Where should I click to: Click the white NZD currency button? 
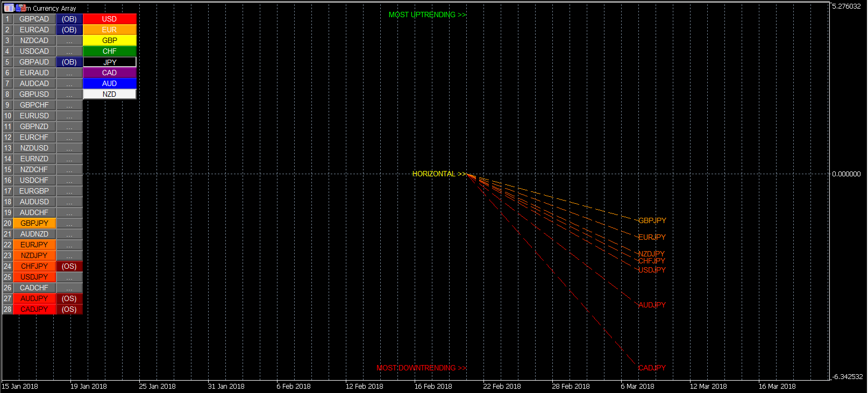tap(109, 94)
